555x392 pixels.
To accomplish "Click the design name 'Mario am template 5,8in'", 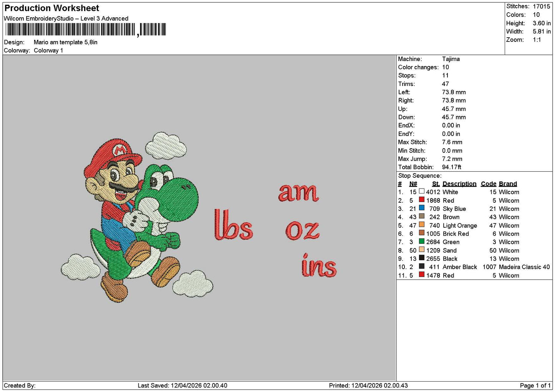I will click(x=65, y=42).
